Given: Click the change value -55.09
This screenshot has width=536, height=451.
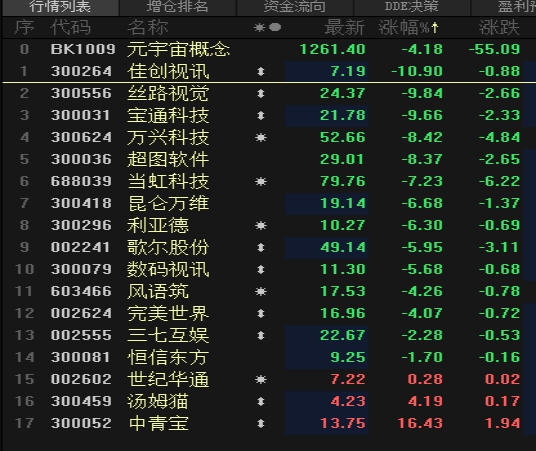Looking at the screenshot, I should coord(494,50).
